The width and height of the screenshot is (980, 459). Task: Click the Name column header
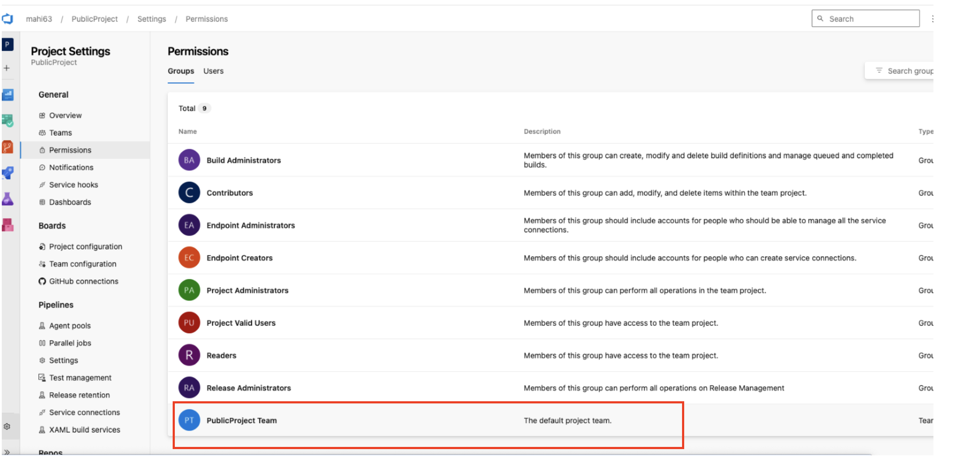188,131
